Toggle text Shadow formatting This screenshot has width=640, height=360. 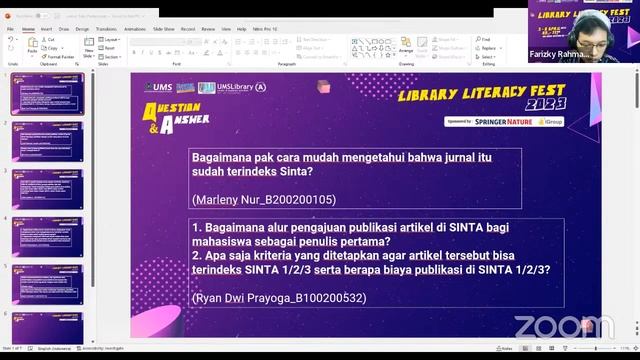pyautogui.click(x=160, y=53)
